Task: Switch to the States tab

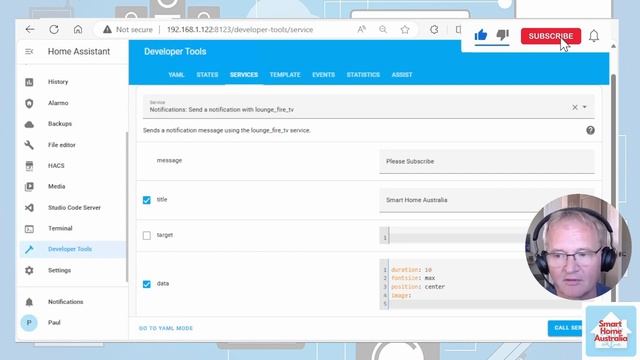Action: [207, 75]
